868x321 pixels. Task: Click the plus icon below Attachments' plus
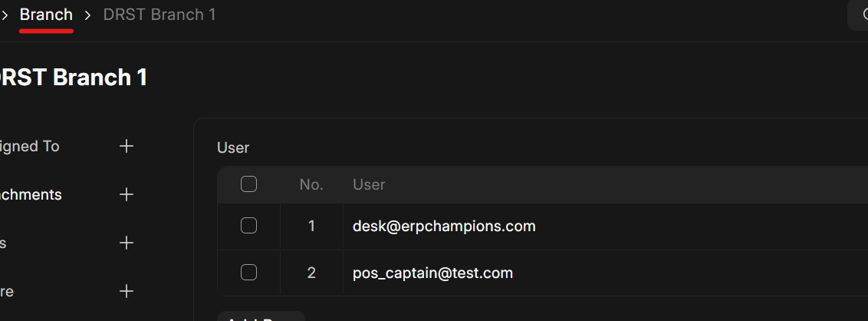click(127, 243)
